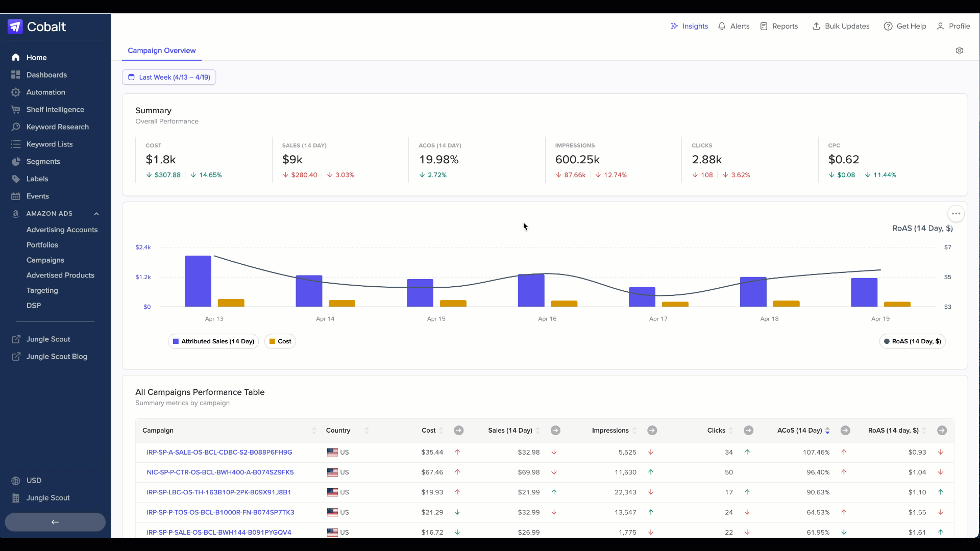Image resolution: width=980 pixels, height=551 pixels.
Task: Open Shelf Intelligence in sidebar
Action: [x=55, y=110]
